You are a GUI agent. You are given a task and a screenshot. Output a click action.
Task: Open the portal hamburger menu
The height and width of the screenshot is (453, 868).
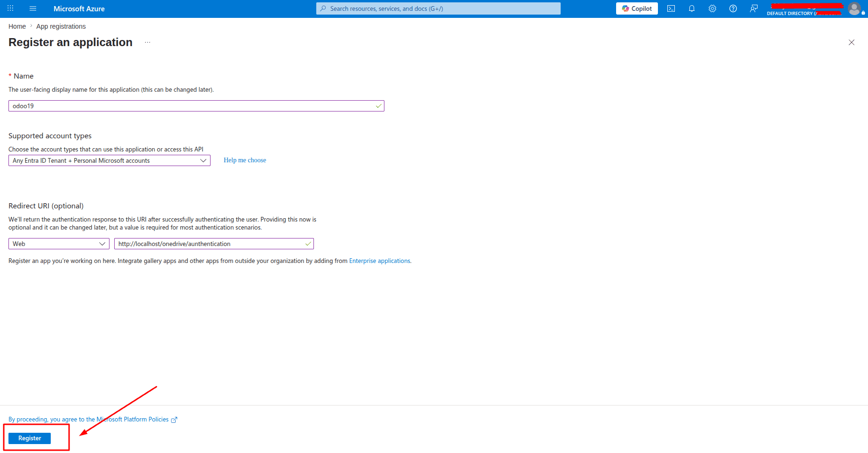tap(33, 8)
